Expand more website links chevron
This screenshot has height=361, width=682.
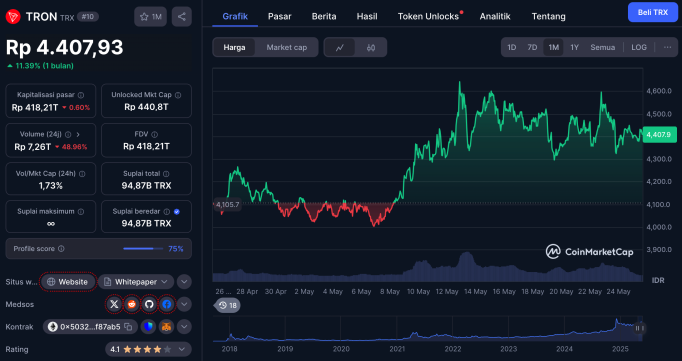point(184,282)
